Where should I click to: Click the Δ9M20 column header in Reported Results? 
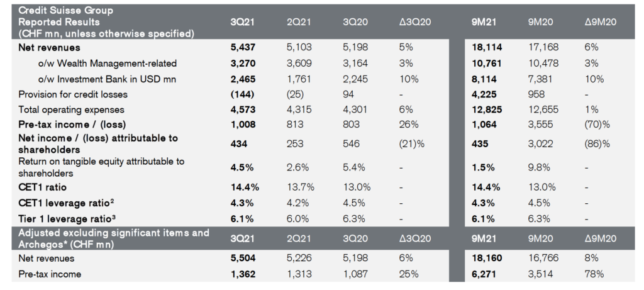point(599,21)
